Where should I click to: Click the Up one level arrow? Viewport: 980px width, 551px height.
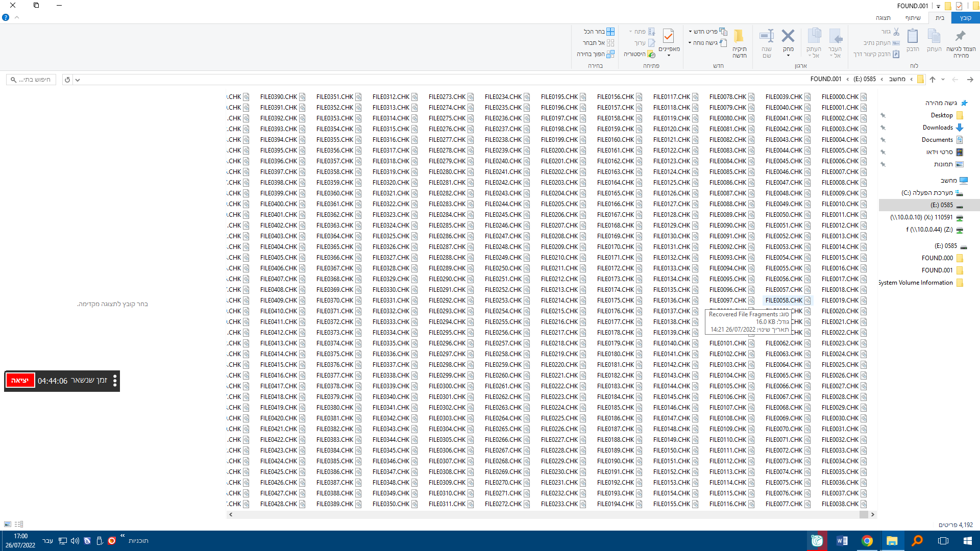(933, 80)
